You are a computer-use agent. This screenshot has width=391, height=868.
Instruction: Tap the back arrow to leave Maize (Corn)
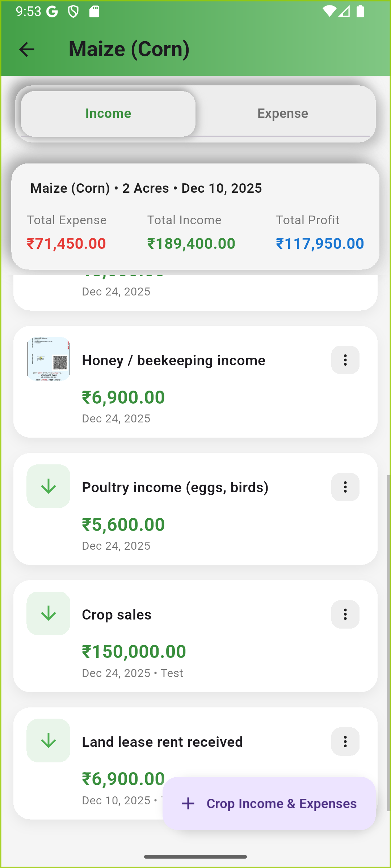26,49
